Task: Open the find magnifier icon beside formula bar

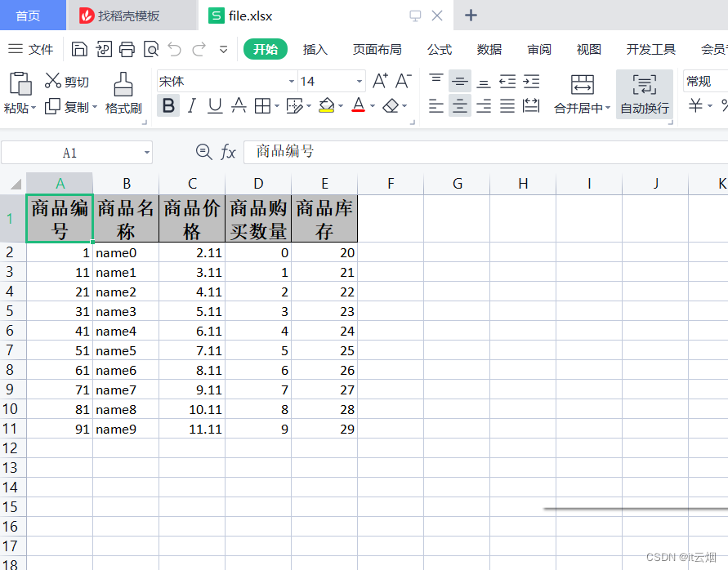Action: 203,152
